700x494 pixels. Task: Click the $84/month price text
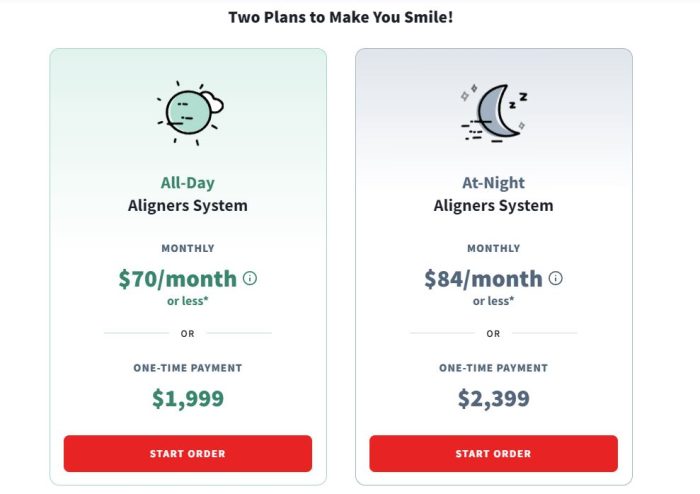tap(483, 279)
